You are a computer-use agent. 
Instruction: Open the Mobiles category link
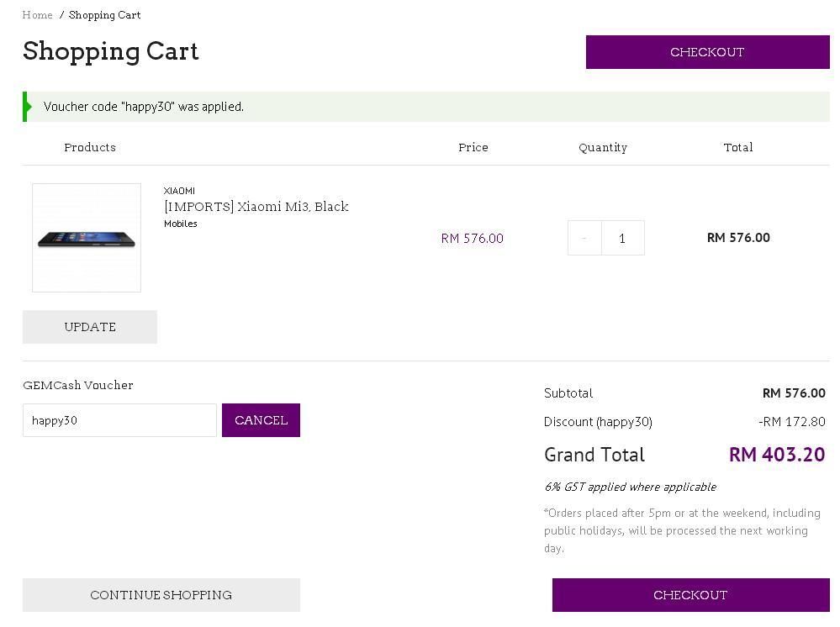(181, 224)
